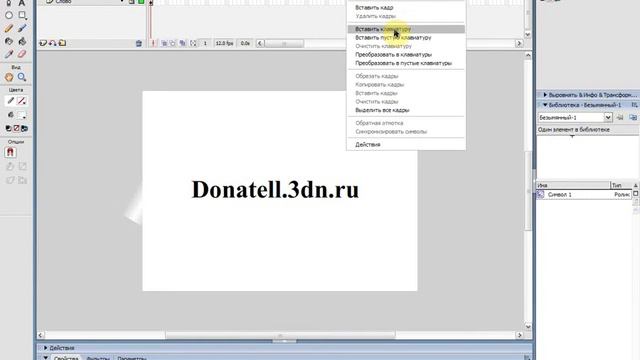Click the Center Frame button

point(153,43)
